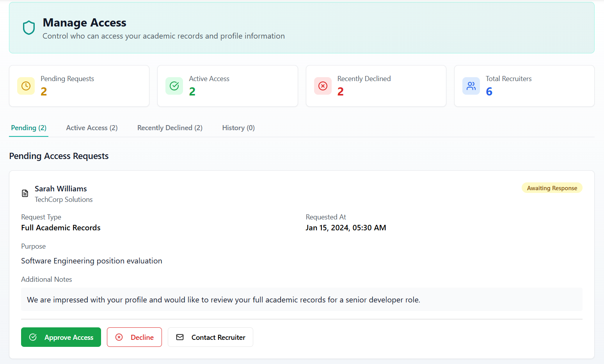
Task: Click the green checkmark Active Access icon
Action: click(x=174, y=86)
